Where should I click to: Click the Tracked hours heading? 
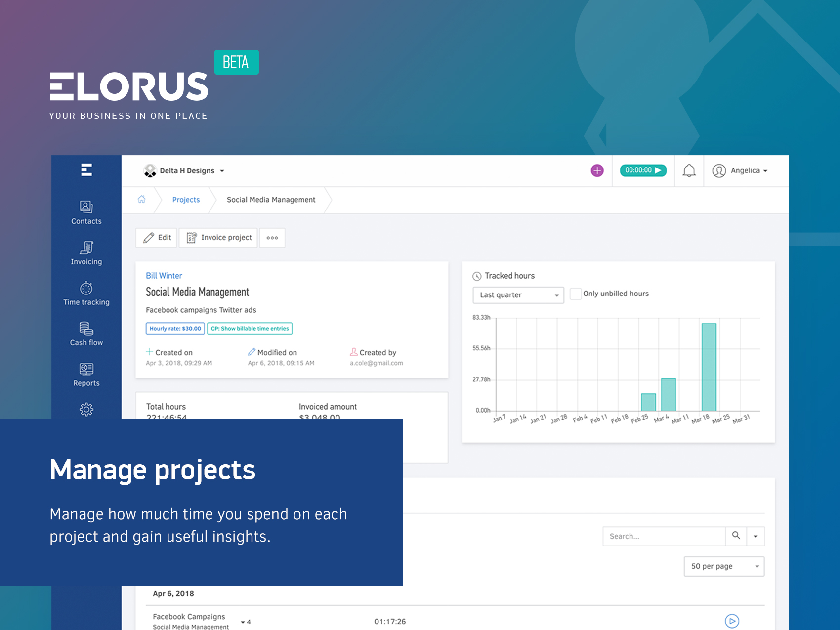click(509, 276)
